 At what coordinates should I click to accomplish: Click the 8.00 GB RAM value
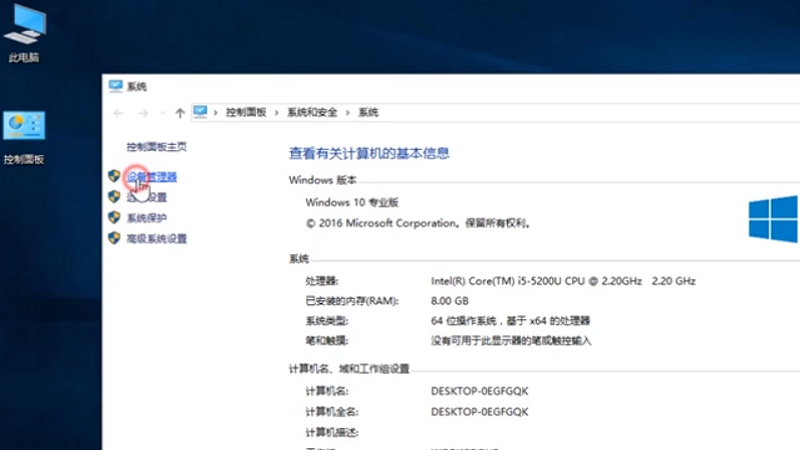[x=449, y=301]
